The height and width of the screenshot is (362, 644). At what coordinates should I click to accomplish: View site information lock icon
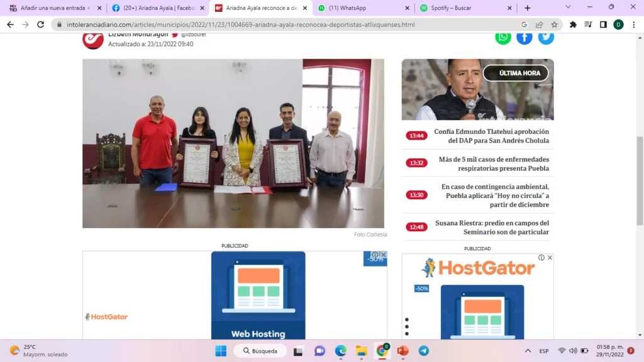point(59,25)
